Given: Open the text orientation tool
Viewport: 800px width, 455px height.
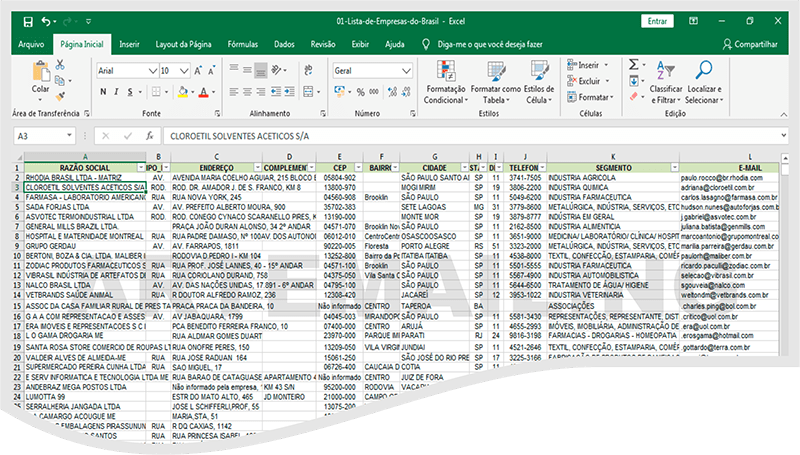Looking at the screenshot, I should tap(277, 70).
